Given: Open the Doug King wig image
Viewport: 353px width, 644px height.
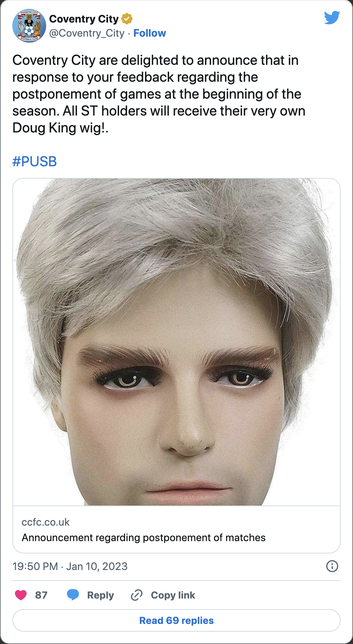Looking at the screenshot, I should pyautogui.click(x=176, y=342).
